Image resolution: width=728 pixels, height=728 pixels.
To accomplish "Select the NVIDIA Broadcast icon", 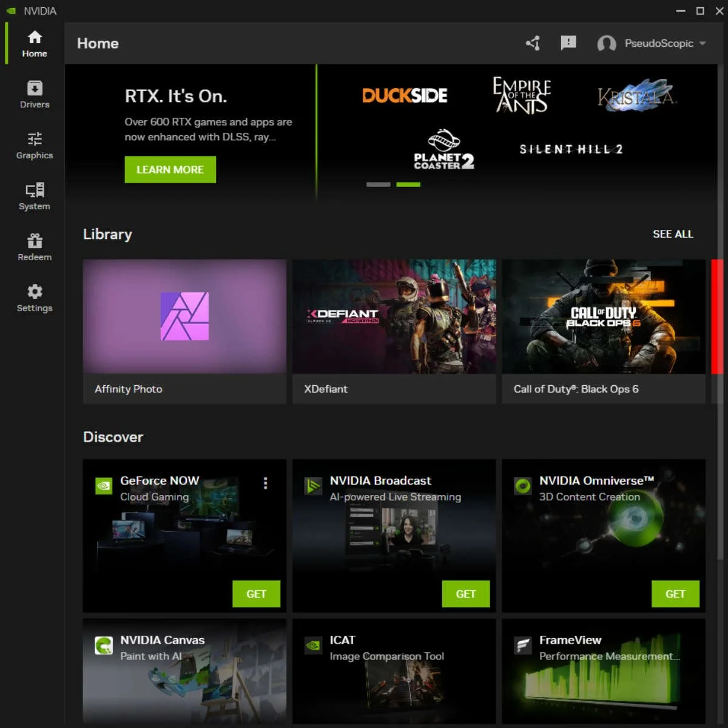I will 312,485.
